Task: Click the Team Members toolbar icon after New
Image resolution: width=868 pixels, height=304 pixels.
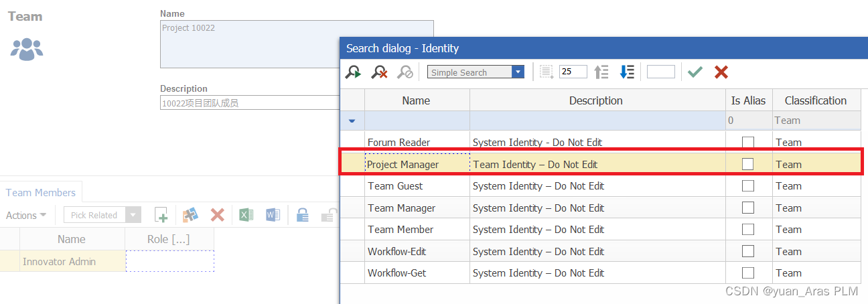Action: point(190,215)
